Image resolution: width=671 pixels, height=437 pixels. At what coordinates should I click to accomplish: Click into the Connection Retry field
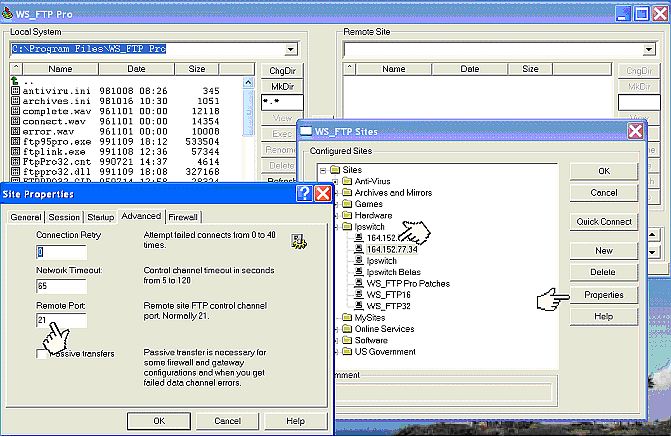(61, 252)
